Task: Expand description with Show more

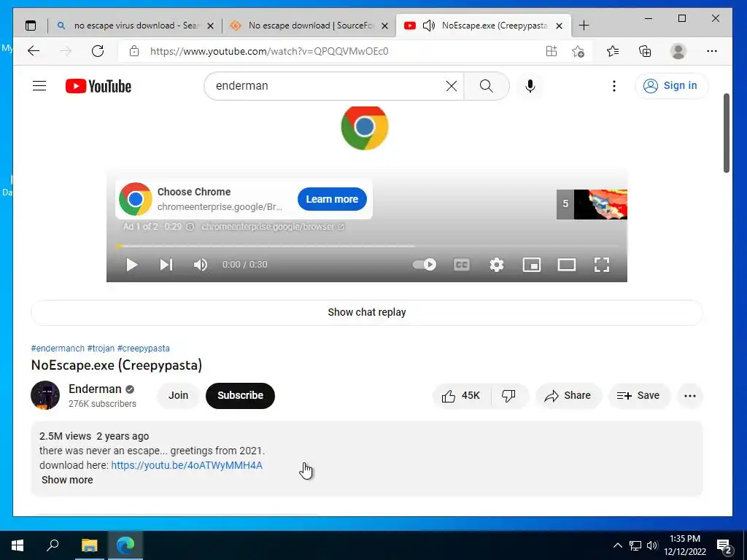Action: pyautogui.click(x=67, y=480)
